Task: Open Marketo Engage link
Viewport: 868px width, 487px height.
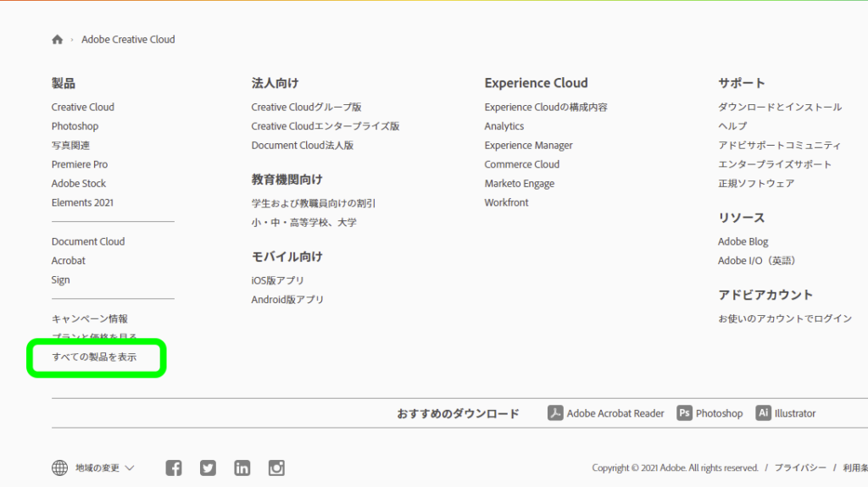Action: [520, 183]
